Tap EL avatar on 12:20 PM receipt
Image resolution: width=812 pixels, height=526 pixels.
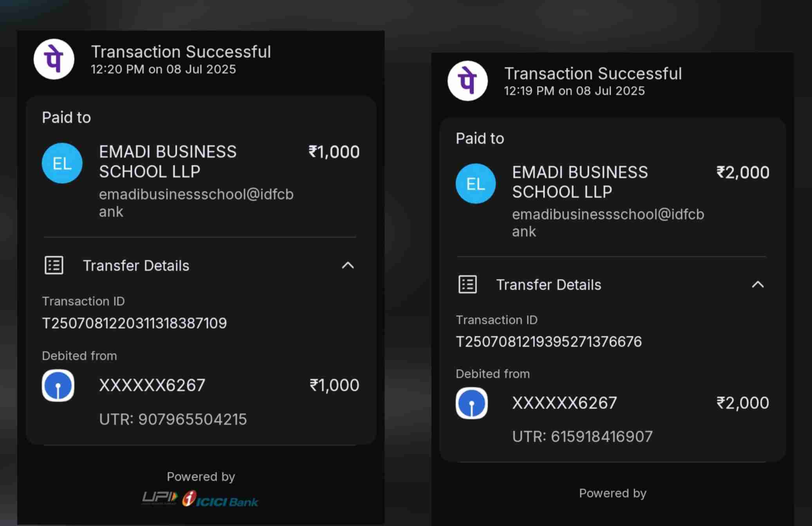[x=62, y=163]
